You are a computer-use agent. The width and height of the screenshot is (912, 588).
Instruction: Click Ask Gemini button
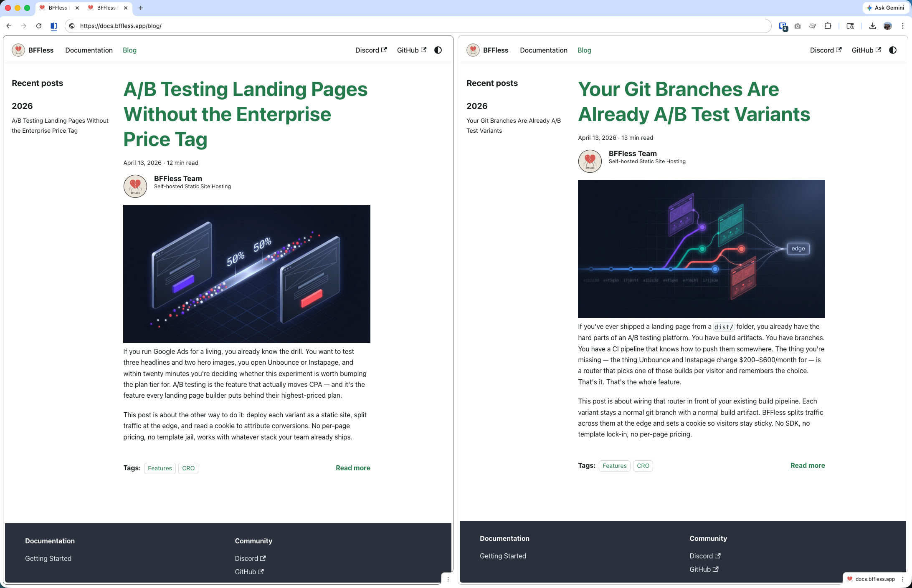coord(885,8)
